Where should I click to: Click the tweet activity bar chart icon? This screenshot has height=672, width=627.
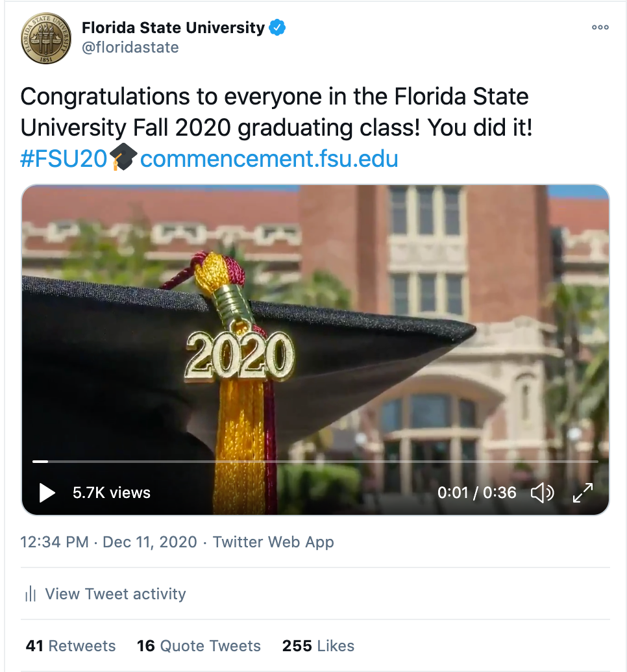click(x=30, y=593)
